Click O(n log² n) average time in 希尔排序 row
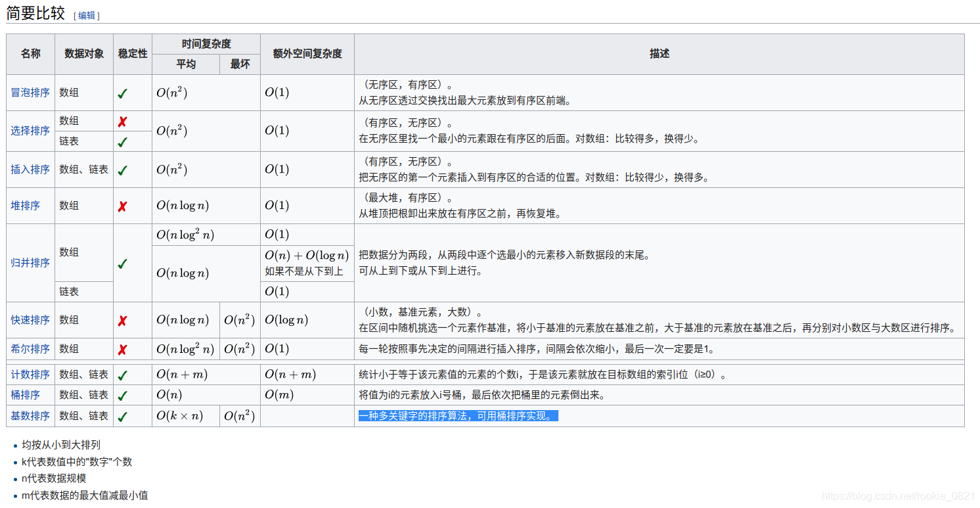The height and width of the screenshot is (508, 980). coord(185,349)
